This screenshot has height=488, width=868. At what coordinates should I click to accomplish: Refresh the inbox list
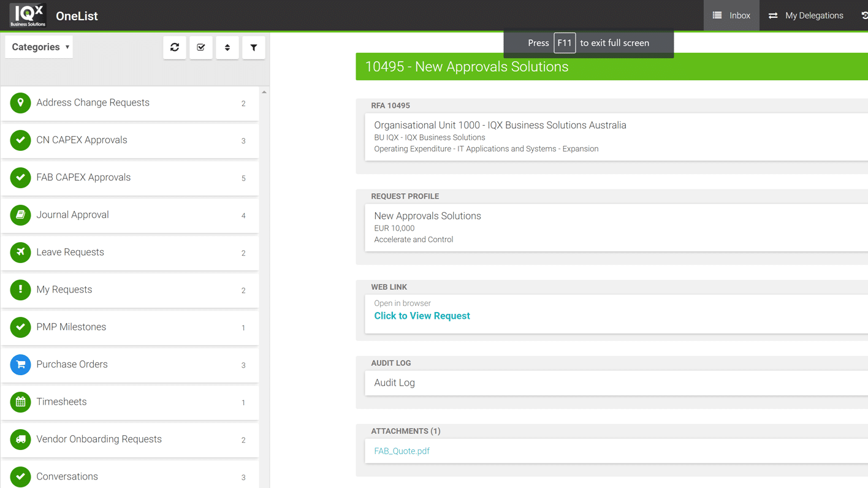pyautogui.click(x=175, y=47)
